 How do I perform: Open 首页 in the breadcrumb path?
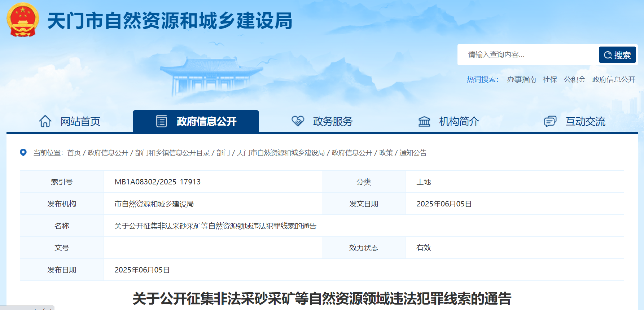point(74,153)
